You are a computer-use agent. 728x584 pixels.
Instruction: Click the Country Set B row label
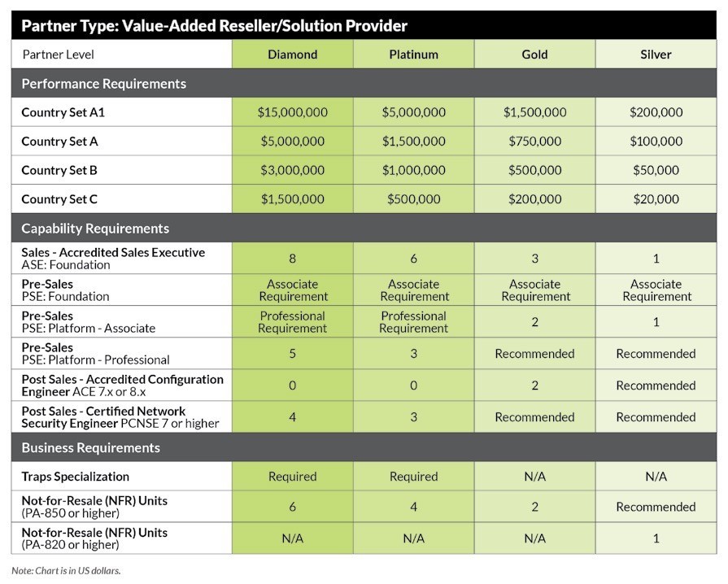coord(59,170)
